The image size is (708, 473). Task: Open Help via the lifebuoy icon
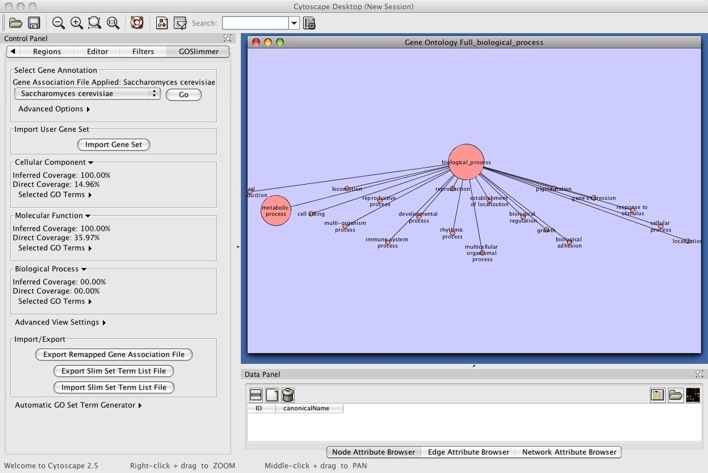[x=137, y=22]
